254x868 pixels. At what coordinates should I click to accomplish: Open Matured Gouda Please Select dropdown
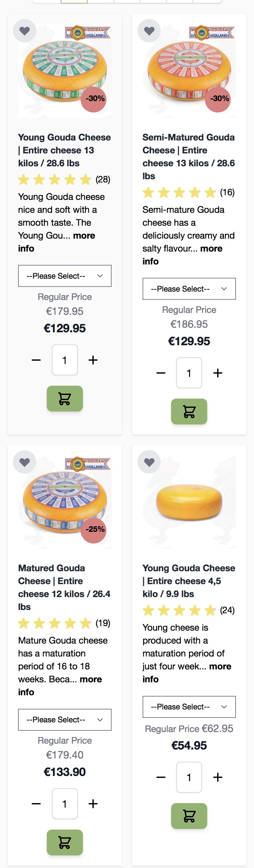coord(64,719)
